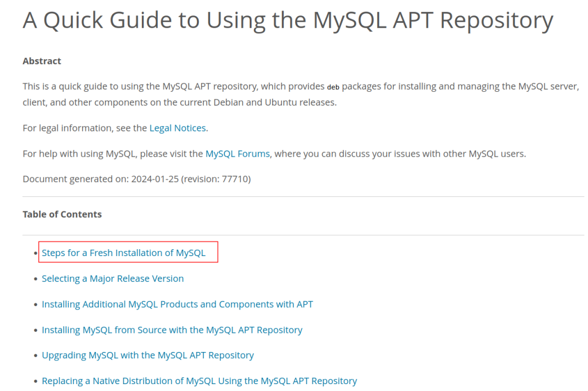Open Installing MySQL from Source link
The height and width of the screenshot is (391, 588).
click(172, 330)
